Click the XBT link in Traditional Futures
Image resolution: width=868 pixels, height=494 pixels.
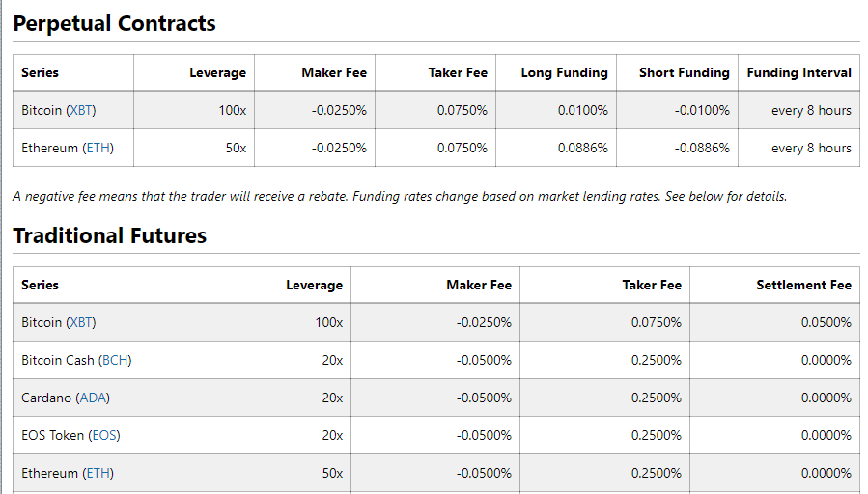coord(81,322)
